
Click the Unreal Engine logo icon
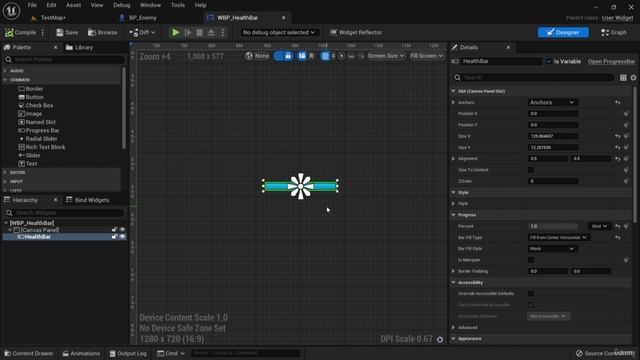point(11,11)
